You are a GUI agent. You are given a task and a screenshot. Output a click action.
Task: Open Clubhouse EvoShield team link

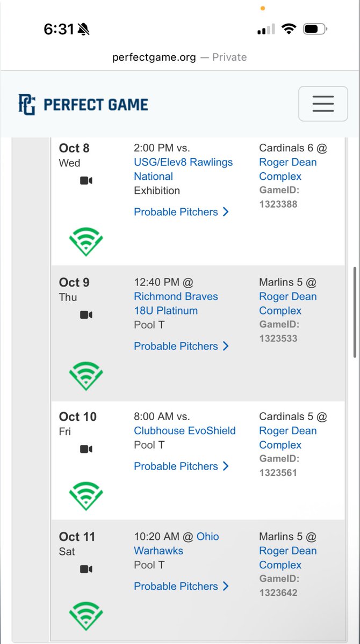click(185, 430)
